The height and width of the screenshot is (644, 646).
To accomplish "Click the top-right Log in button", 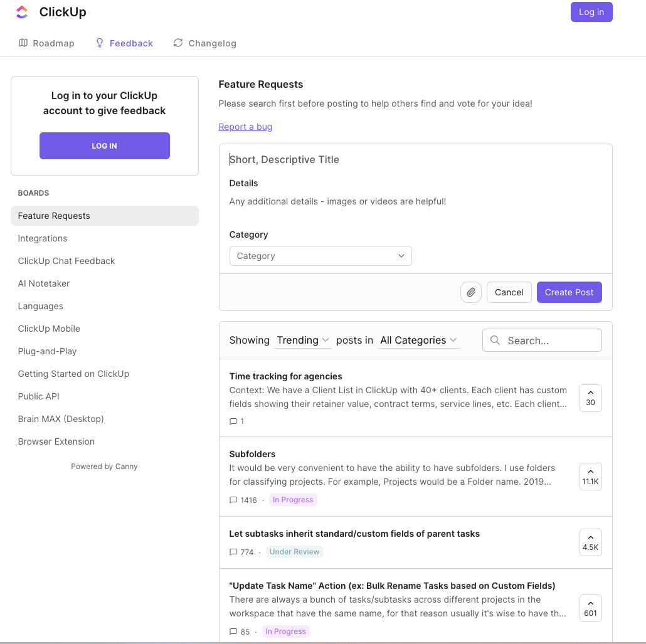I will [591, 12].
